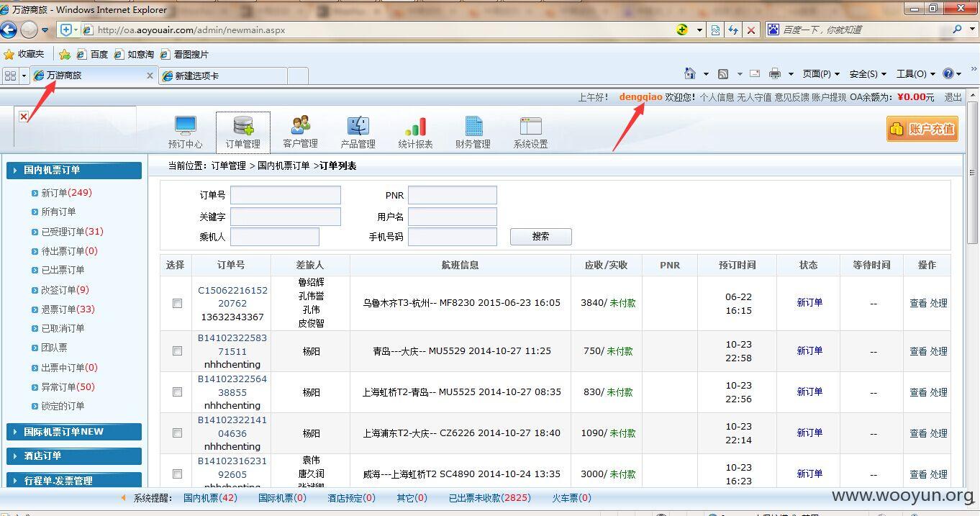This screenshot has width=980, height=516.
Task: Expand the 国际机票订单NEW sidebar section
Action: point(74,432)
